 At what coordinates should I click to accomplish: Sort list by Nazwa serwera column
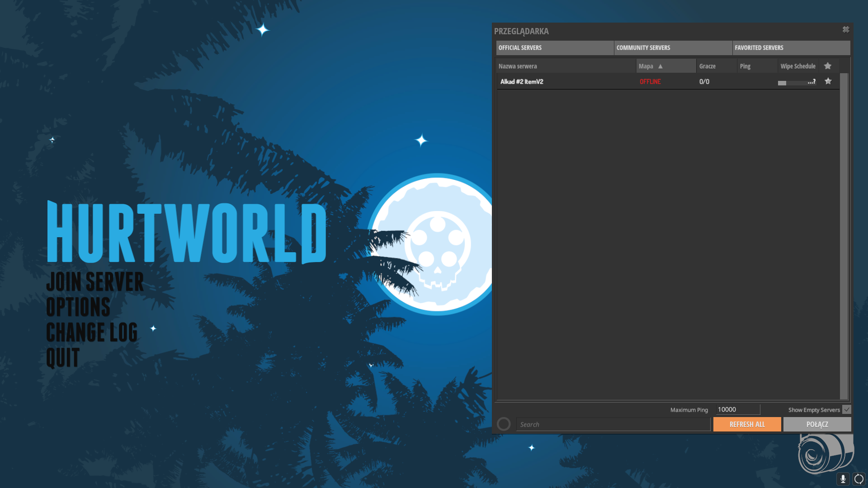(x=566, y=66)
